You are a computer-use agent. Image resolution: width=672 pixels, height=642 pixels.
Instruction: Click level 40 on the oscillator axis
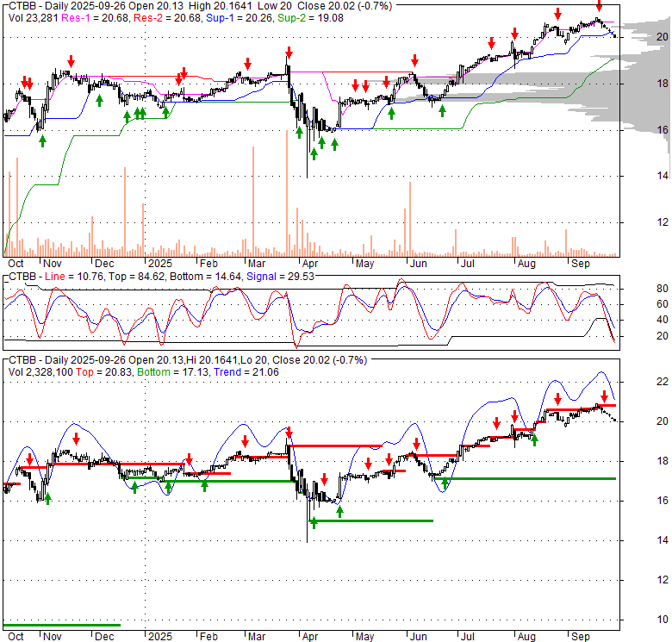pyautogui.click(x=663, y=320)
